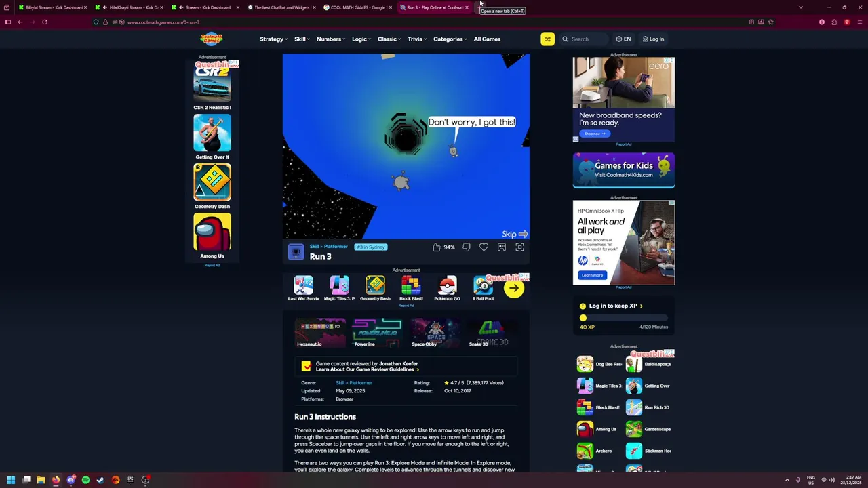Click the Among Us icon in the right game list
Image resolution: width=868 pixels, height=488 pixels.
click(585, 429)
